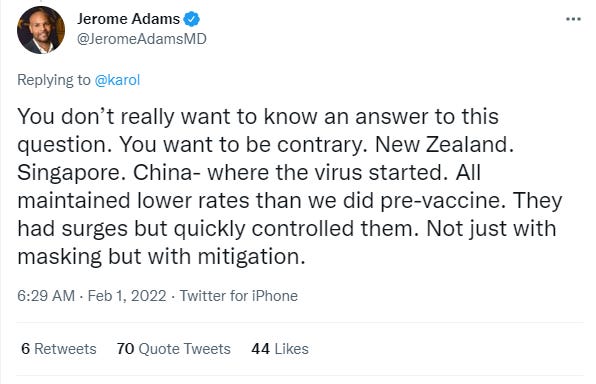
Task: Click the phrase 'New Zealand' in the tweet
Action: 441,144
